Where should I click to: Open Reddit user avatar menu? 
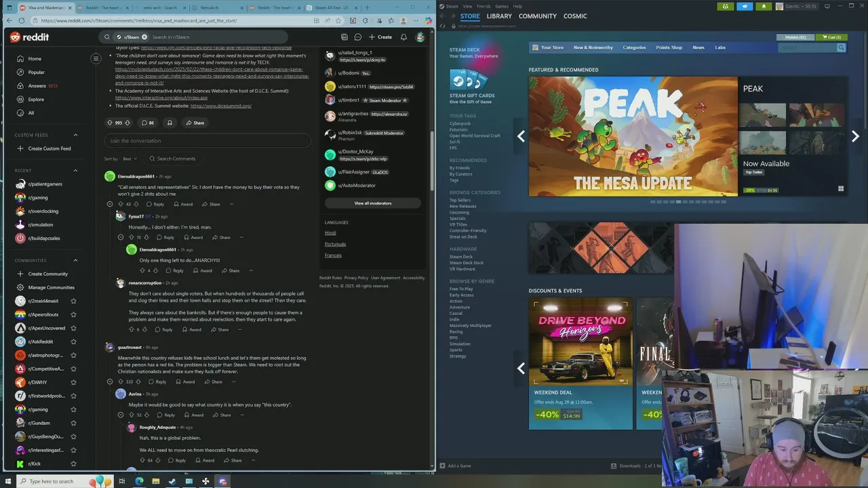[x=420, y=37]
